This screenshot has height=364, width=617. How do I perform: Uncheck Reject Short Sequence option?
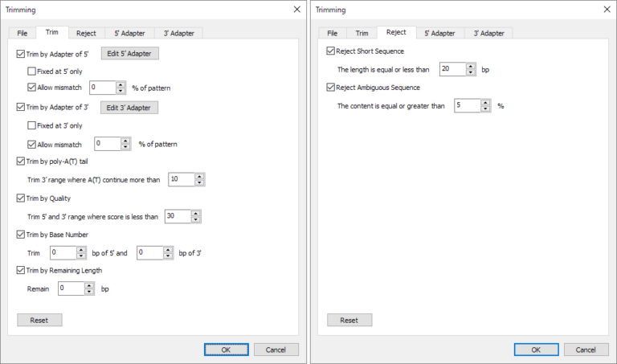(331, 51)
